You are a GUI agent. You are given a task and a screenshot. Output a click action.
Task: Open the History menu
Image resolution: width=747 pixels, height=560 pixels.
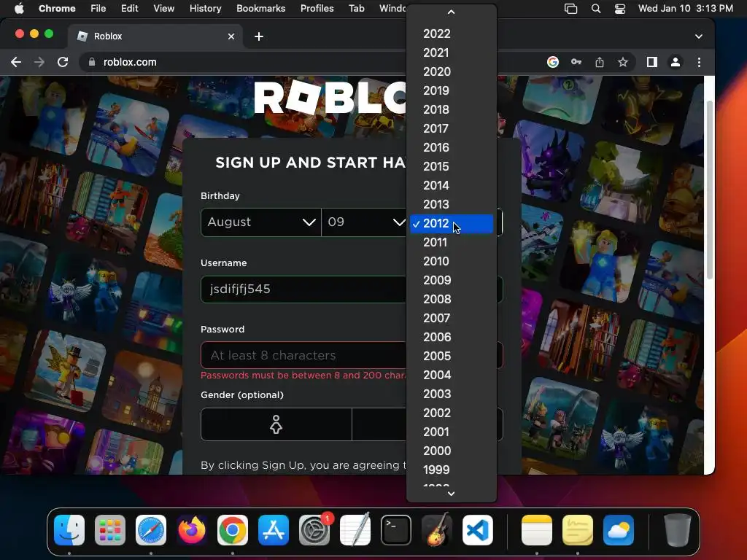205,9
